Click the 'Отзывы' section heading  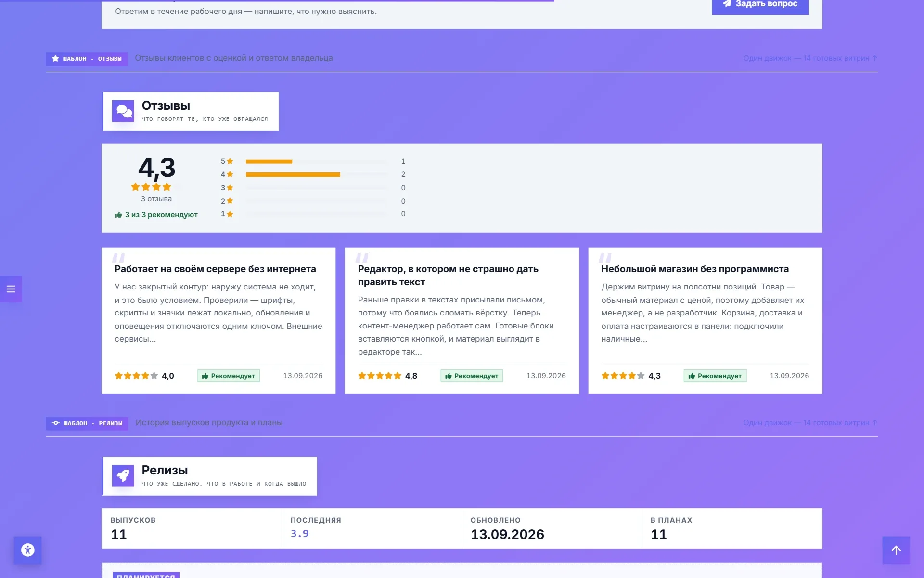(166, 105)
